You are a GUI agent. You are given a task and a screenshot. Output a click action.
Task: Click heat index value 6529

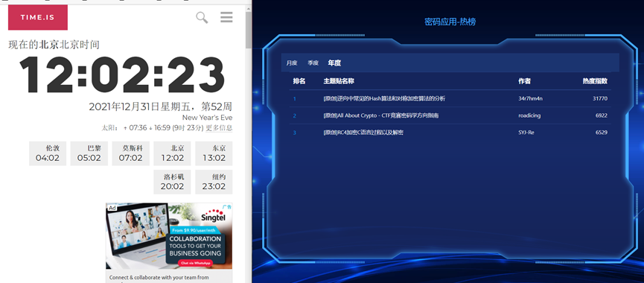[x=602, y=133]
